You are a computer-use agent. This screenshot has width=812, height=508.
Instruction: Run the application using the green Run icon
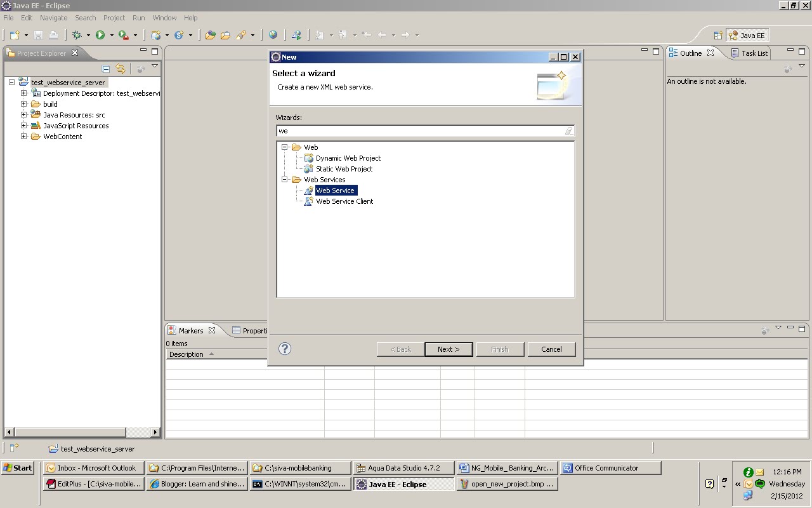tap(100, 35)
